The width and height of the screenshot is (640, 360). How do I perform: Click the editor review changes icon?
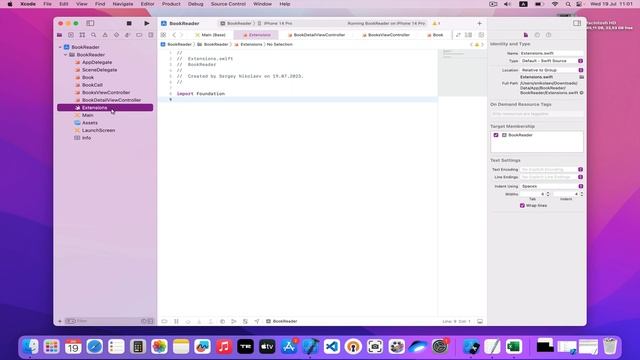(458, 35)
